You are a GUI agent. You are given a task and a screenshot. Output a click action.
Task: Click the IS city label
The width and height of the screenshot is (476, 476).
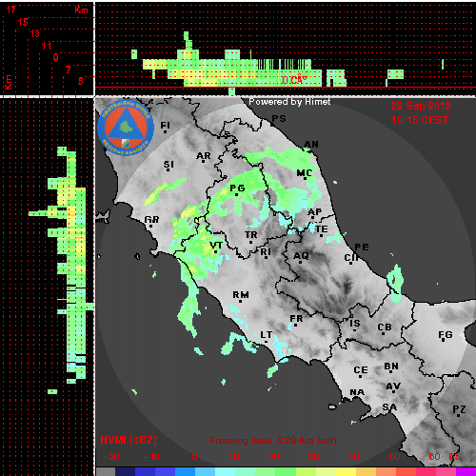coord(355,324)
